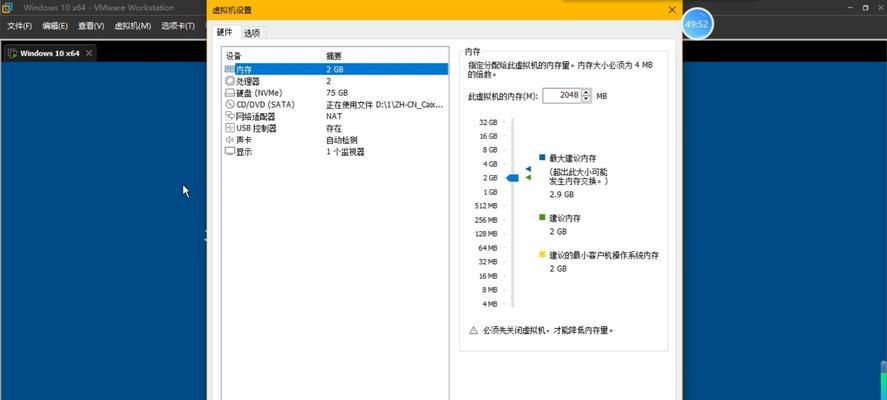Click the 256 MB label on memory scale
The height and width of the screenshot is (400, 887).
[x=486, y=220]
